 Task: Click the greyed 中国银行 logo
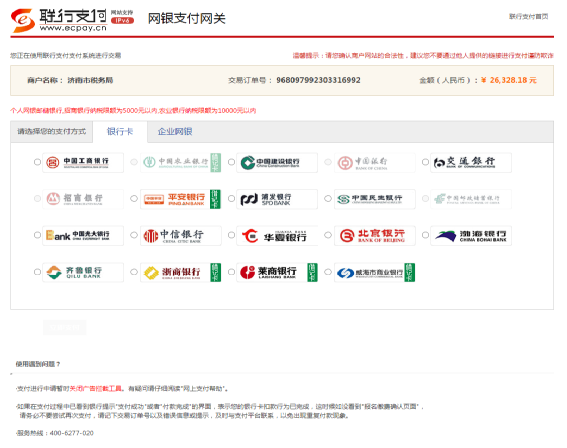[375, 162]
